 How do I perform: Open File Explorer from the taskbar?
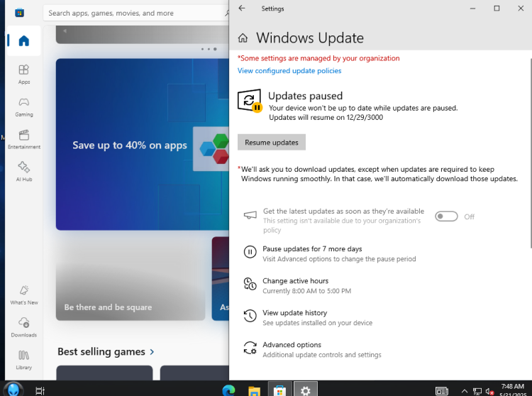pyautogui.click(x=254, y=391)
